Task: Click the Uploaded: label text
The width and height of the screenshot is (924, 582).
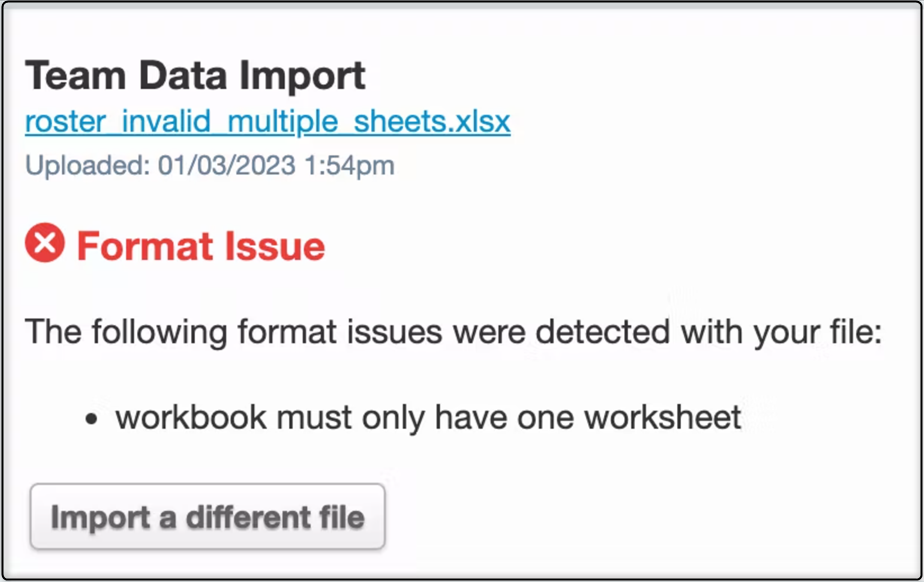Action: tap(88, 166)
